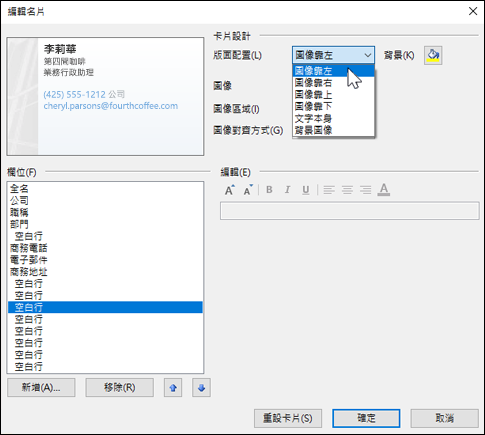Select 商務地址 in the fields list
This screenshot has width=485, height=435.
[x=105, y=272]
